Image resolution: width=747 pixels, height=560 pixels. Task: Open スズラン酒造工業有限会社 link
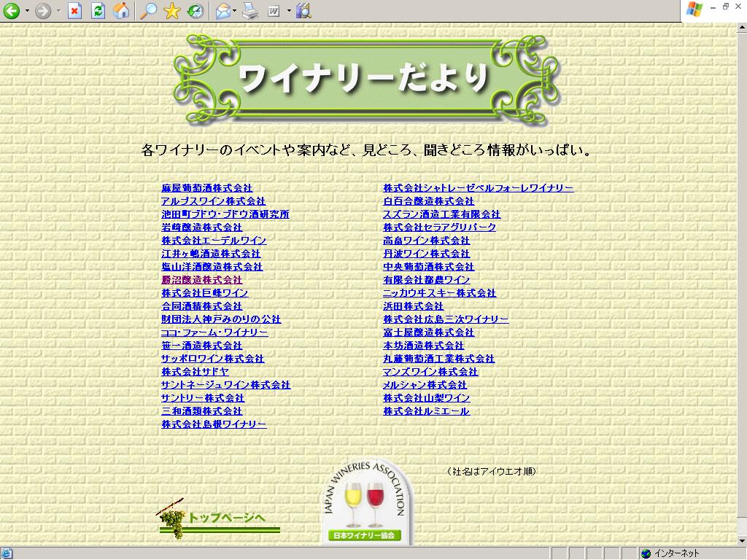441,214
